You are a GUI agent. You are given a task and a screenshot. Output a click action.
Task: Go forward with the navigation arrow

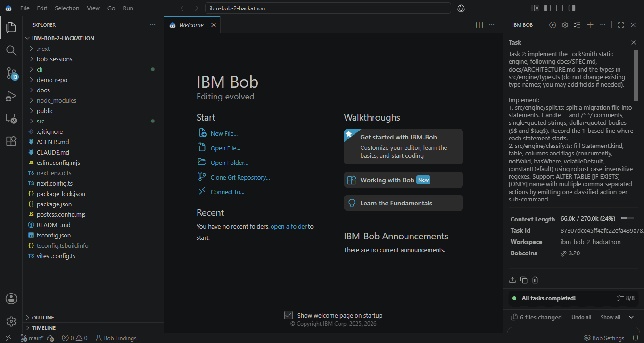(195, 8)
